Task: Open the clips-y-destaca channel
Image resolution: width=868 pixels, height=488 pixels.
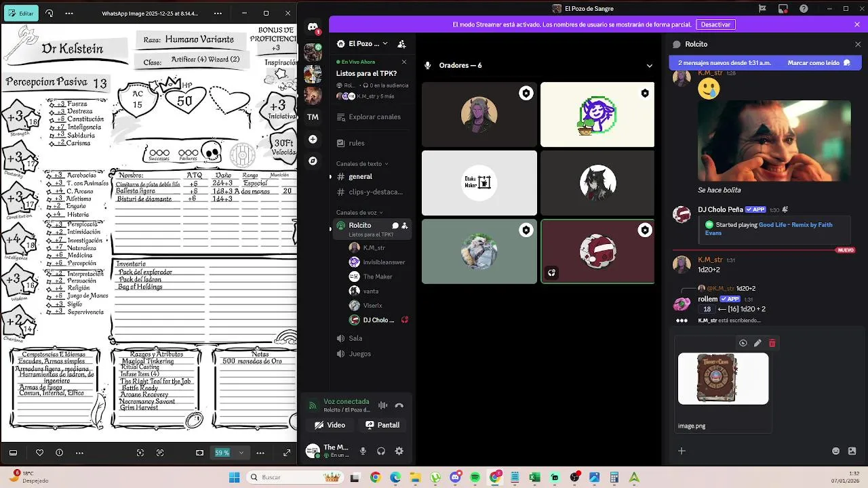Action: (372, 192)
